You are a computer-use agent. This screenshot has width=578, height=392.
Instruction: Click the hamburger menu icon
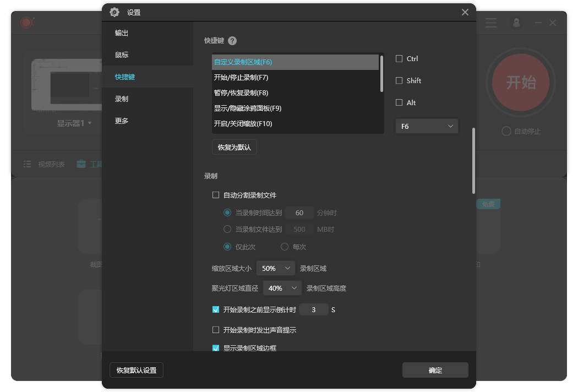(490, 23)
